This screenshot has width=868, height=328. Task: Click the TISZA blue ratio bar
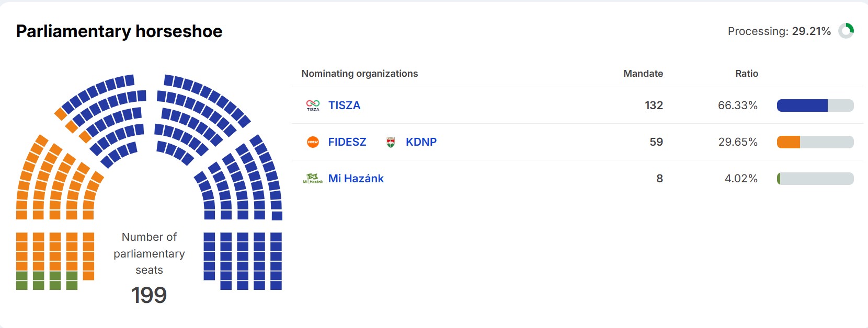pyautogui.click(x=802, y=106)
